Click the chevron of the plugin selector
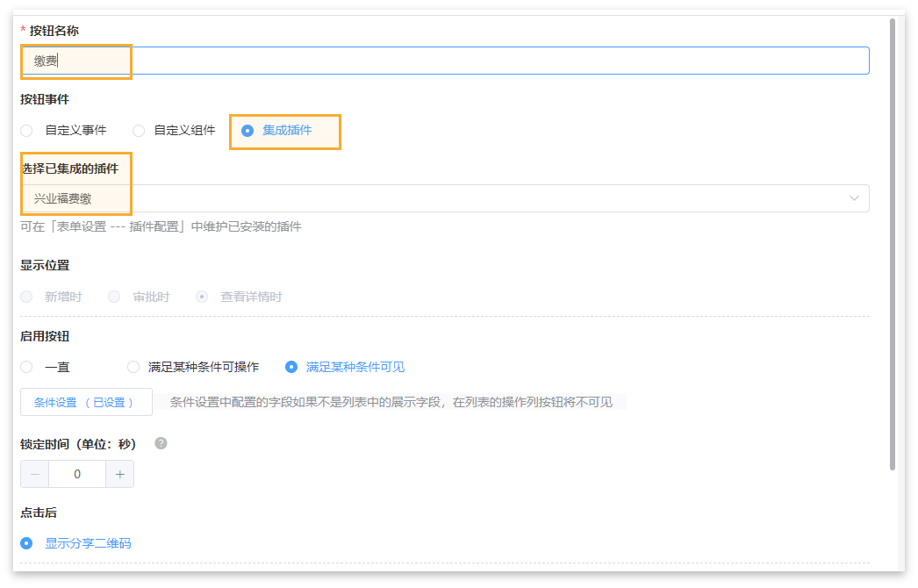 (853, 198)
